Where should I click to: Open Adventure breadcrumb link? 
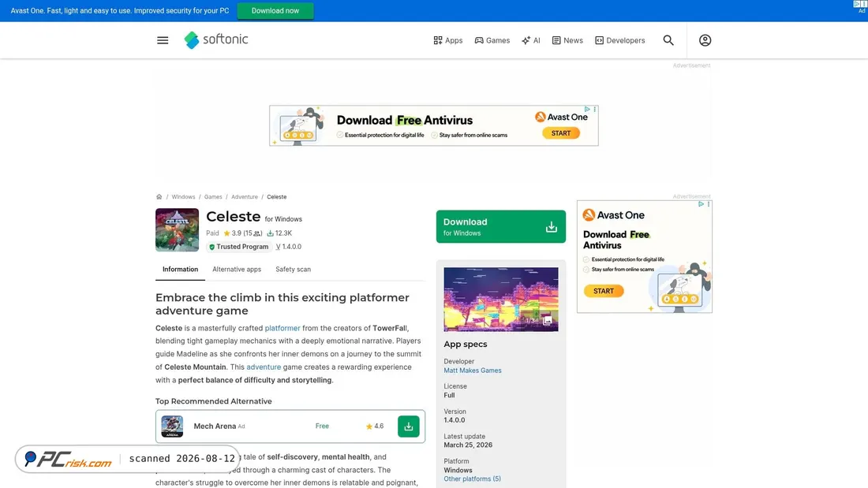click(245, 197)
